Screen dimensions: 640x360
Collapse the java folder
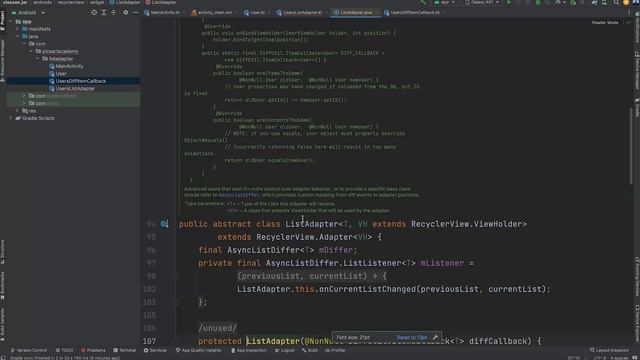[18, 36]
